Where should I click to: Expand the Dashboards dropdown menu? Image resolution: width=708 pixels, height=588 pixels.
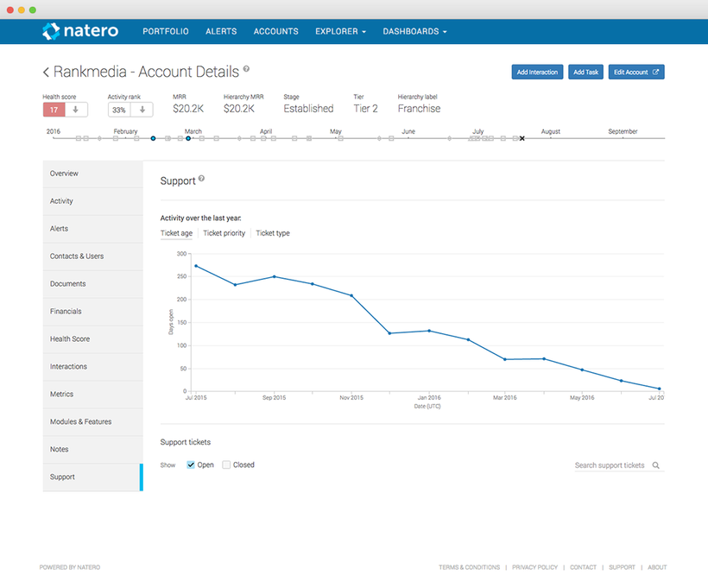414,32
